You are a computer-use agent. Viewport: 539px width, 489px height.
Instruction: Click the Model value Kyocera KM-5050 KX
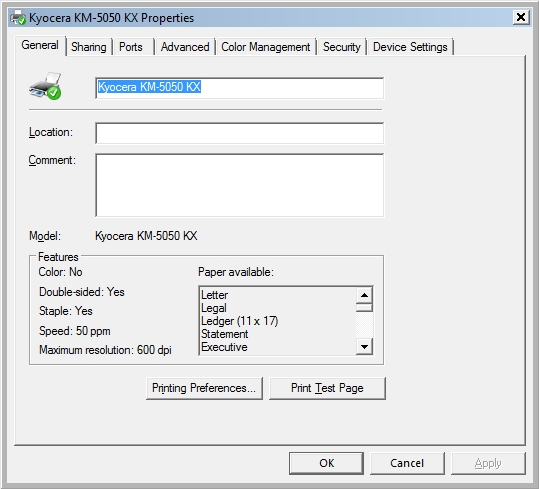146,236
